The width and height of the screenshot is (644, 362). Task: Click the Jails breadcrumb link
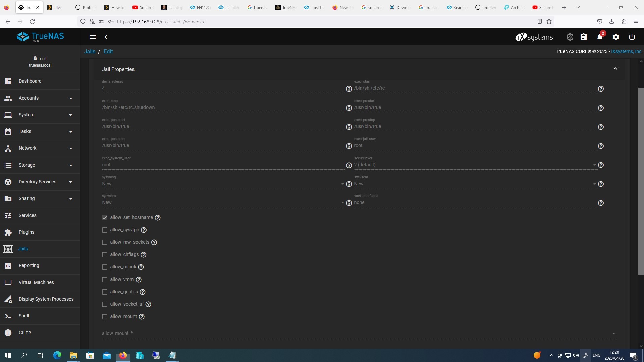point(90,52)
